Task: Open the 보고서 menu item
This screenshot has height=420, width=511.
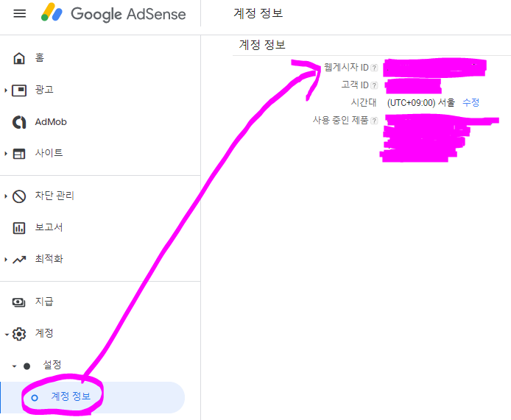Action: [x=49, y=227]
